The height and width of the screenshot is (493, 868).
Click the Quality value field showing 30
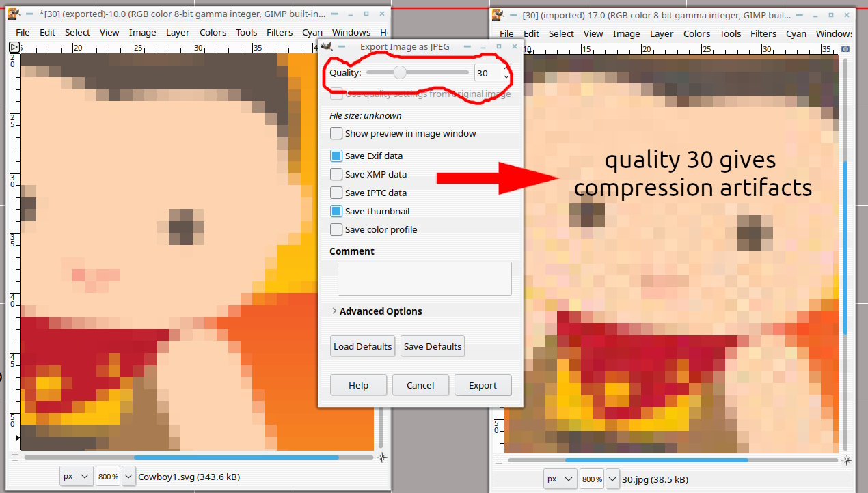click(488, 73)
